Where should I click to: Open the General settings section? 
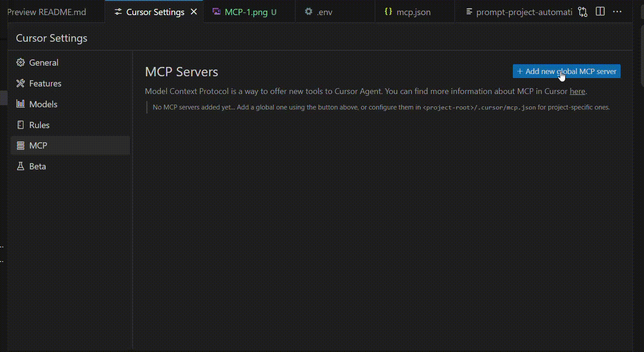point(70,63)
